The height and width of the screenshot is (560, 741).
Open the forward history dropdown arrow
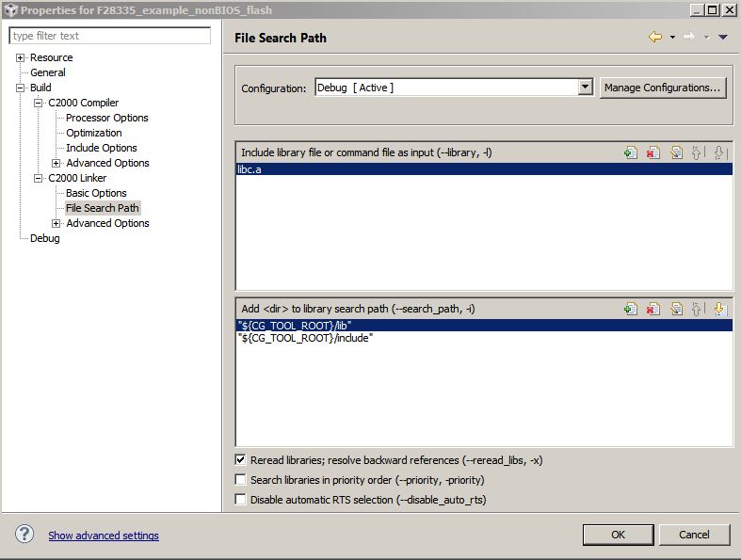(706, 38)
